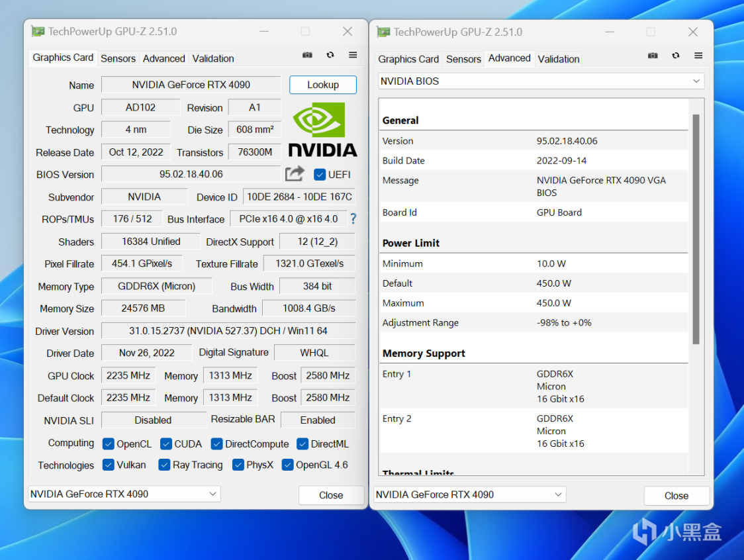Image resolution: width=744 pixels, height=560 pixels.
Task: Toggle the OpenCL checkbox
Action: [109, 444]
